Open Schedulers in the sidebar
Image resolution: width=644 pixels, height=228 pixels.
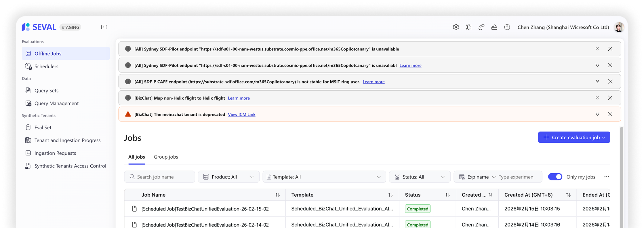[46, 66]
